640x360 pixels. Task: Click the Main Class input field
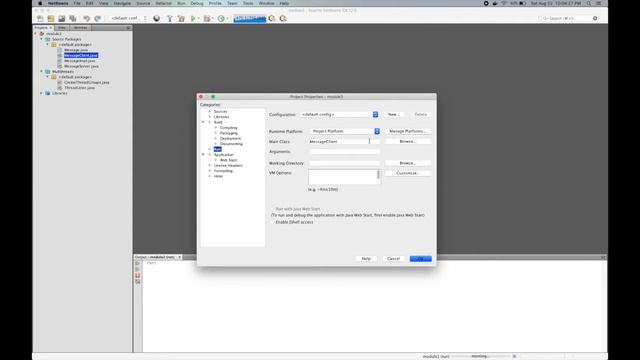(x=344, y=142)
